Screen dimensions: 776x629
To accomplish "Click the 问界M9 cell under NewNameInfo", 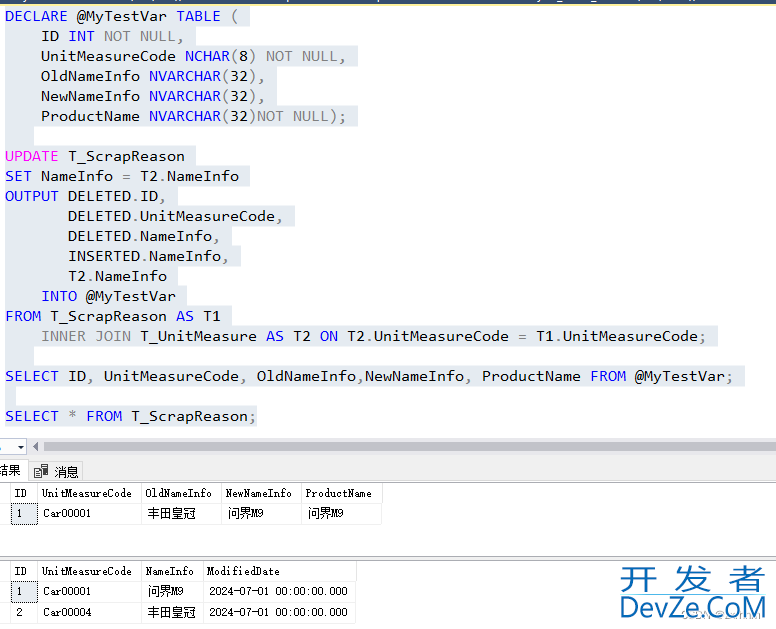I will coord(261,514).
